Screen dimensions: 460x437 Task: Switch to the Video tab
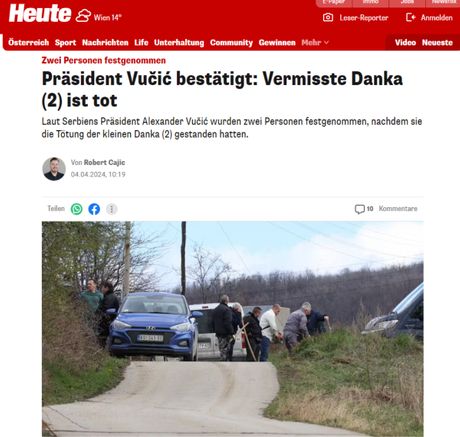pos(405,43)
